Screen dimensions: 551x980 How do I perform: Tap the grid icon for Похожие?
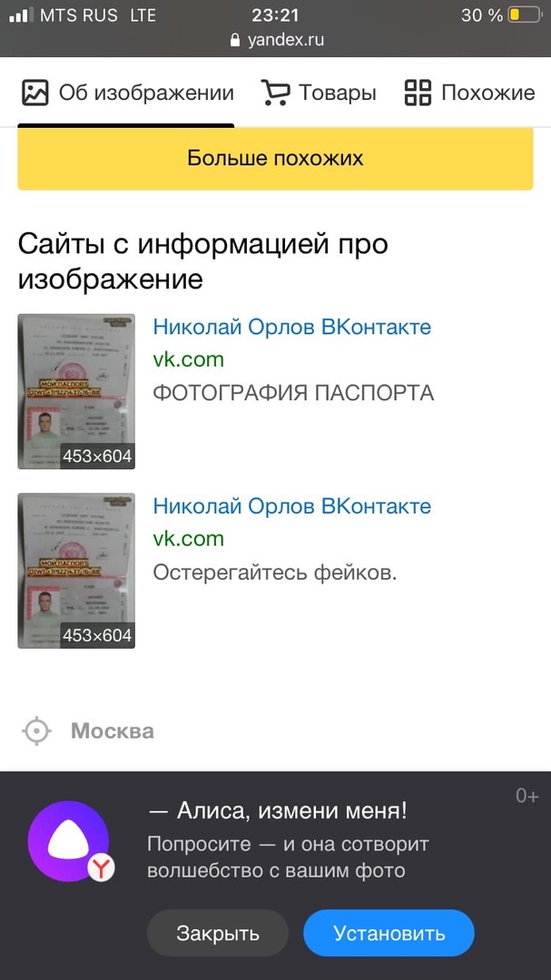pos(418,93)
